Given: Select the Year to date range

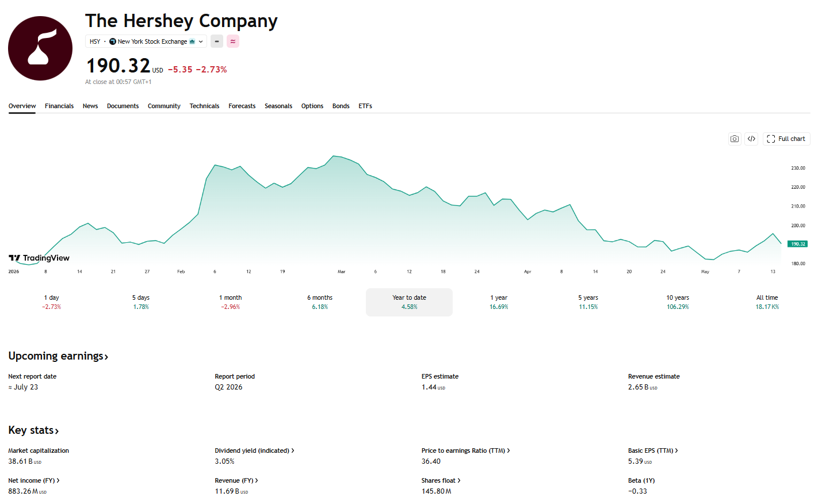Looking at the screenshot, I should [x=409, y=302].
